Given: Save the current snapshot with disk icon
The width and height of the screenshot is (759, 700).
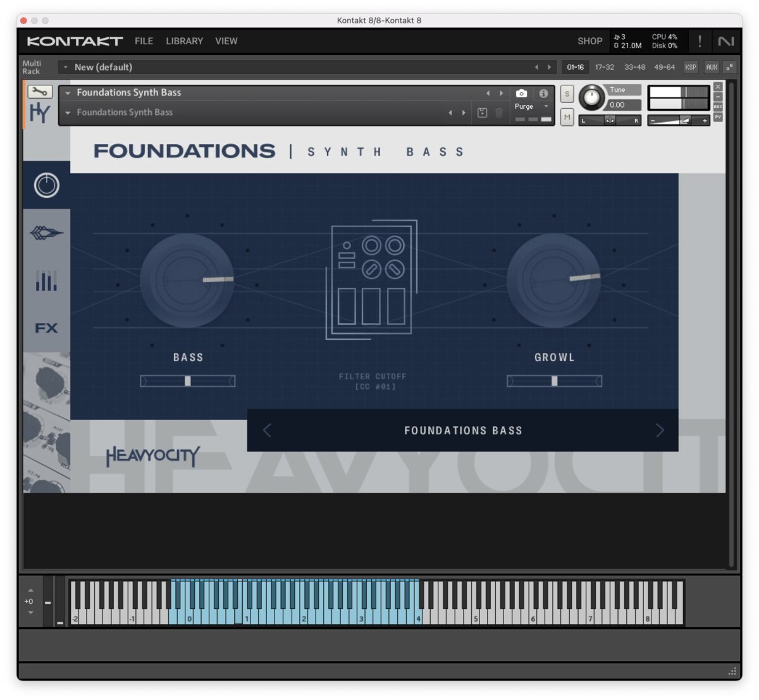Looking at the screenshot, I should [482, 113].
